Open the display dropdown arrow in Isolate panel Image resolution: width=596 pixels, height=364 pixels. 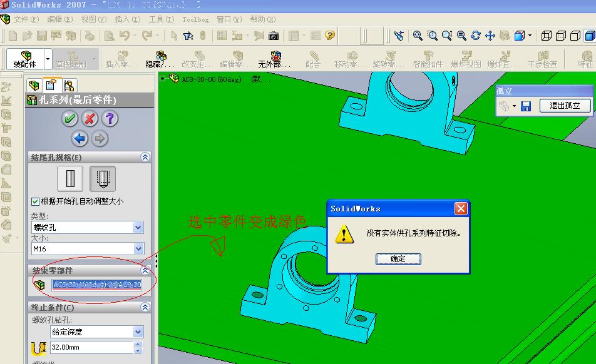pyautogui.click(x=514, y=106)
